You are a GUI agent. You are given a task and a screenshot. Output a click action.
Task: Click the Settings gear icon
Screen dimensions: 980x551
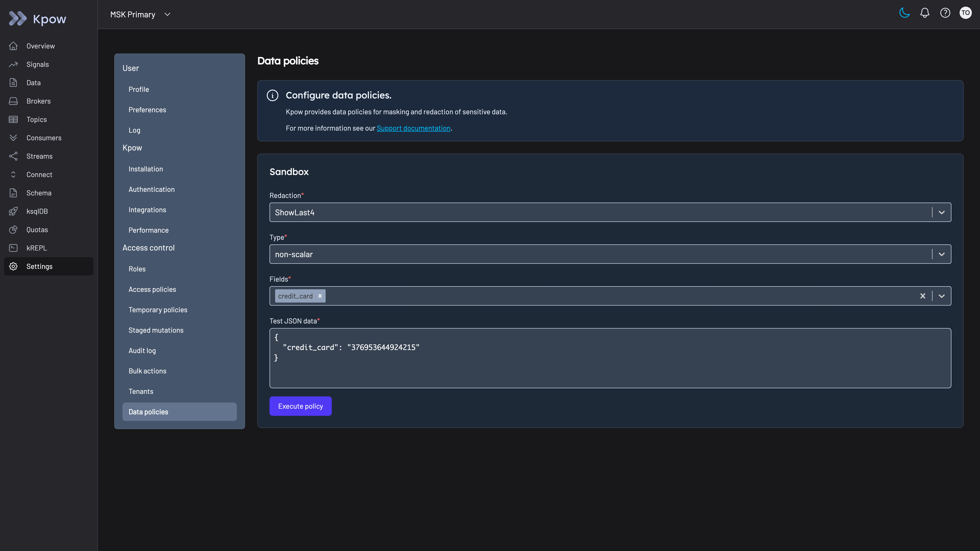(13, 266)
